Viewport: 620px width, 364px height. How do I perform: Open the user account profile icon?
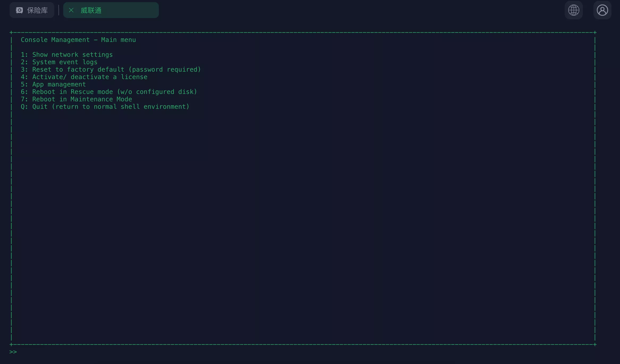click(602, 10)
